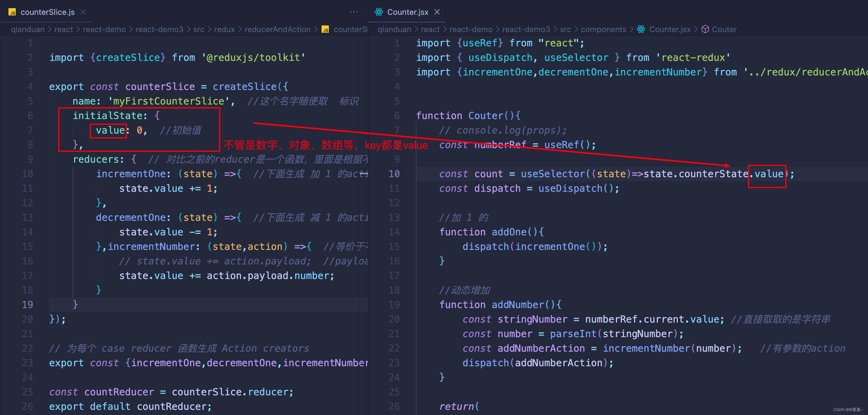Click 'useDispatch' import in Counter.jsx line 2
The image size is (868, 415).
point(500,58)
